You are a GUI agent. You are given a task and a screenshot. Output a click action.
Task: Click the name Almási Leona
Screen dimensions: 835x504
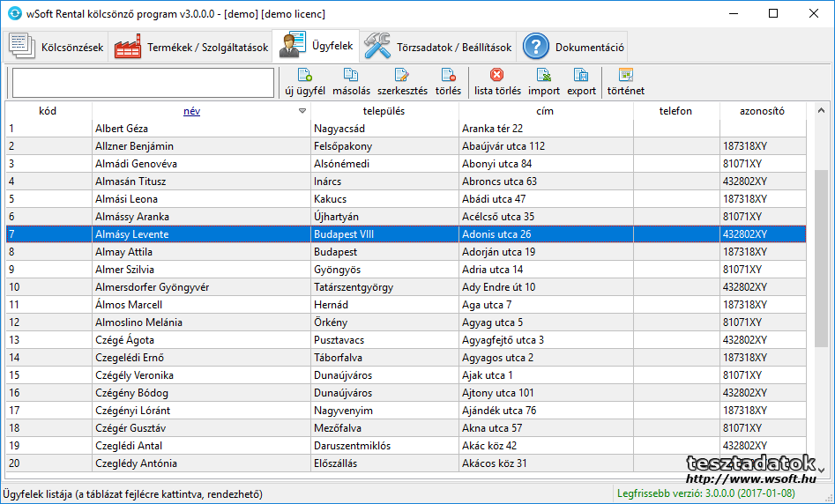[126, 198]
